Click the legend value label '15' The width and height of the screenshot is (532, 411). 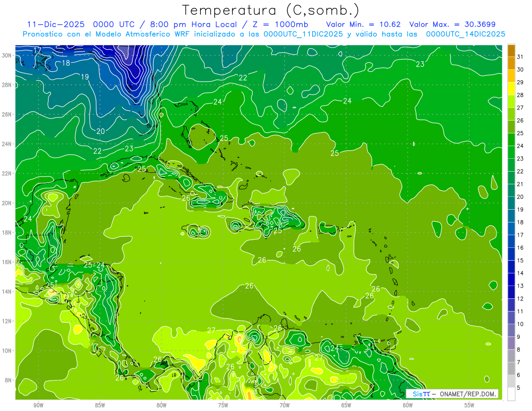point(520,261)
